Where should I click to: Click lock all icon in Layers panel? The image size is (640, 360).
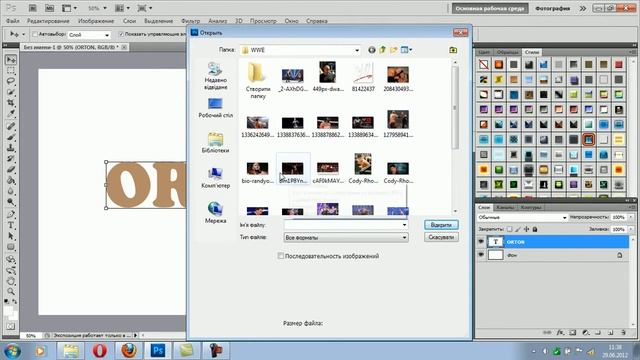(x=535, y=229)
